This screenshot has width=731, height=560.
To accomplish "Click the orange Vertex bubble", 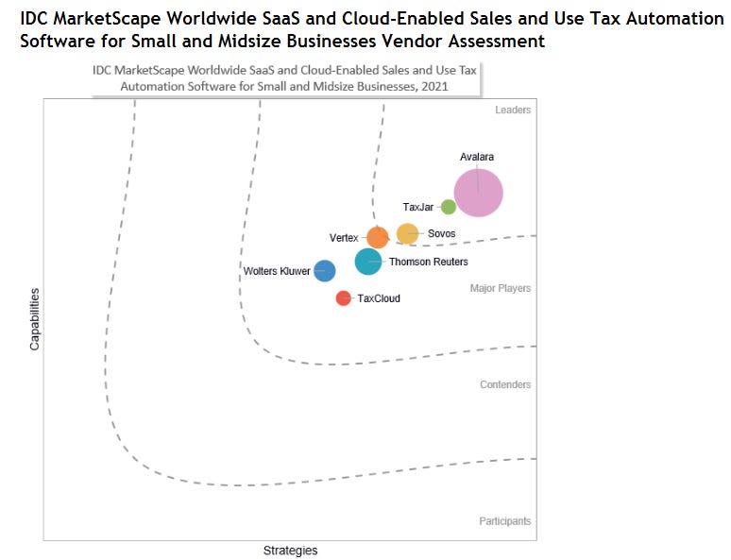I will [378, 238].
